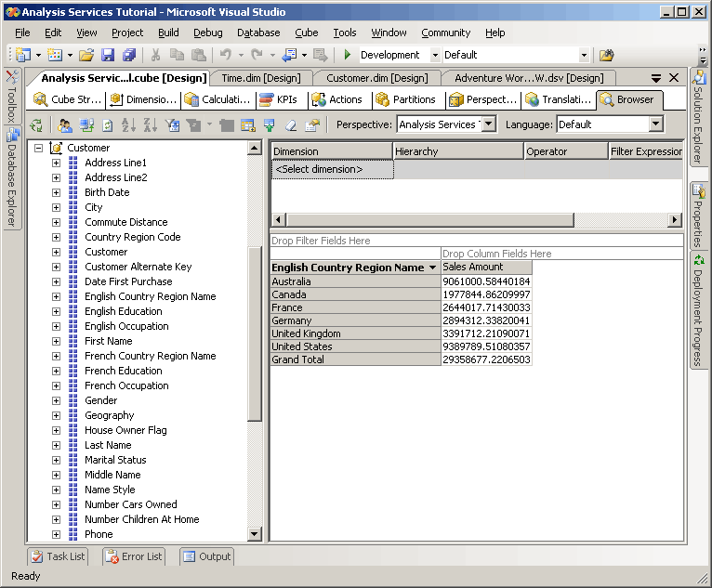Open the Language dropdown
Screen dimensions: 712x588
click(x=655, y=124)
